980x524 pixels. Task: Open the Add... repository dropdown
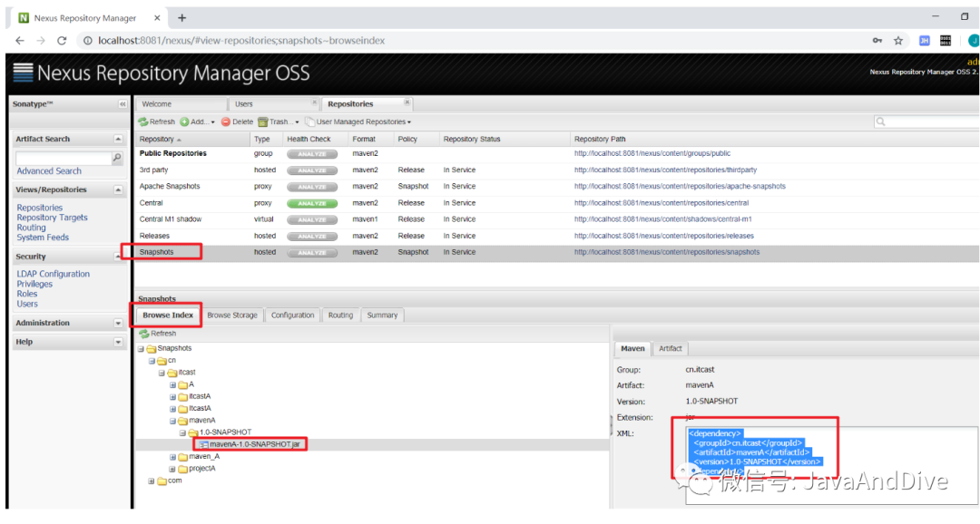coord(198,121)
